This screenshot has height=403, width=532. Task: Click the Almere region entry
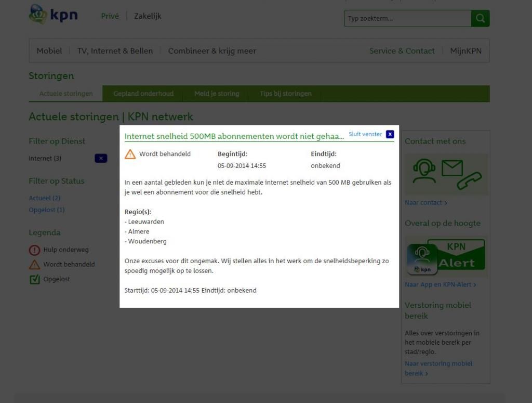pyautogui.click(x=137, y=231)
